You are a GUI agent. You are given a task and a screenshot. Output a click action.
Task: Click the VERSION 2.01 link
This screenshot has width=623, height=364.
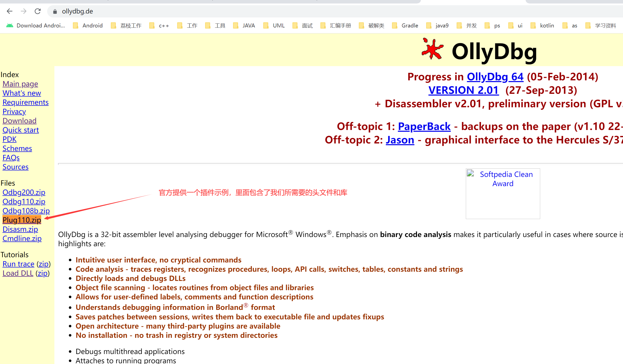(x=464, y=90)
